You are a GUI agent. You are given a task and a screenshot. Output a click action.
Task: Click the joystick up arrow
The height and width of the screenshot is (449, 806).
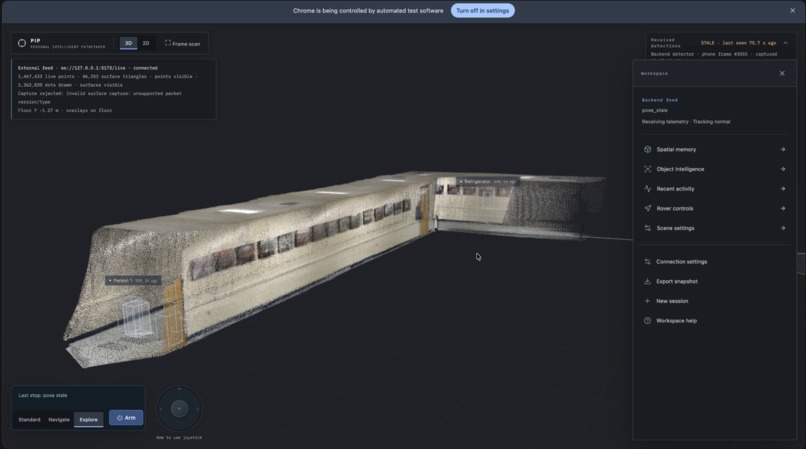pos(179,389)
